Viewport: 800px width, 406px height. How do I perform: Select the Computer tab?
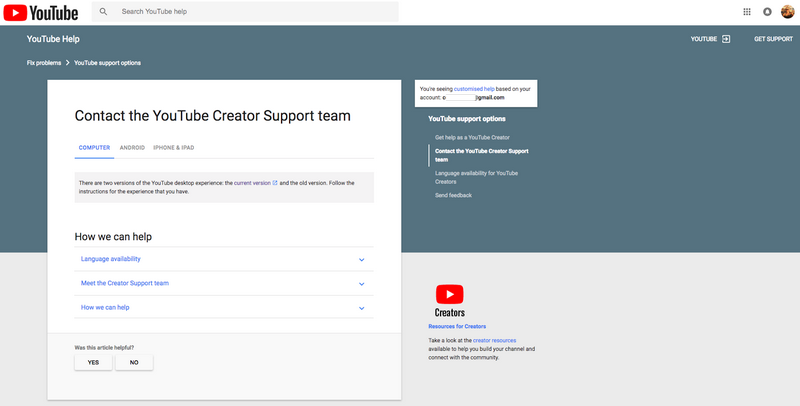[x=94, y=147]
